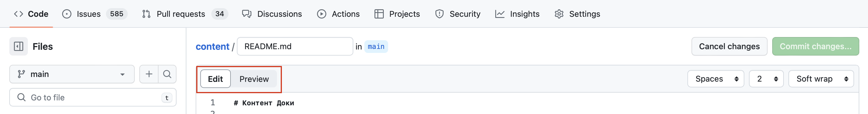
Task: Select the Edit mode toggle
Action: [215, 79]
